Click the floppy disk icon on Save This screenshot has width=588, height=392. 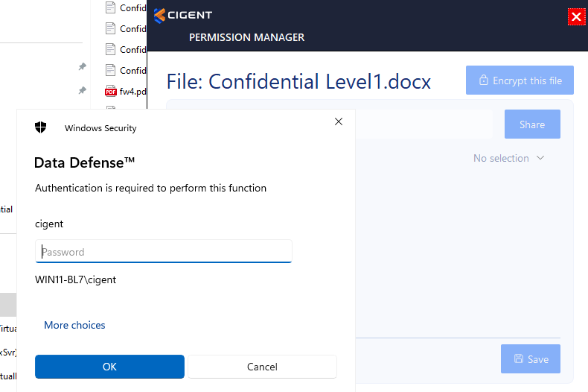[x=519, y=359]
